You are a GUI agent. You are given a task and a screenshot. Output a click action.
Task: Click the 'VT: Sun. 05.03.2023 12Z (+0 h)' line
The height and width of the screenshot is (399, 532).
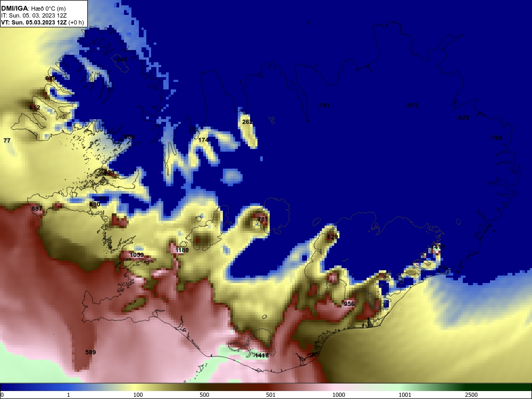(43, 22)
